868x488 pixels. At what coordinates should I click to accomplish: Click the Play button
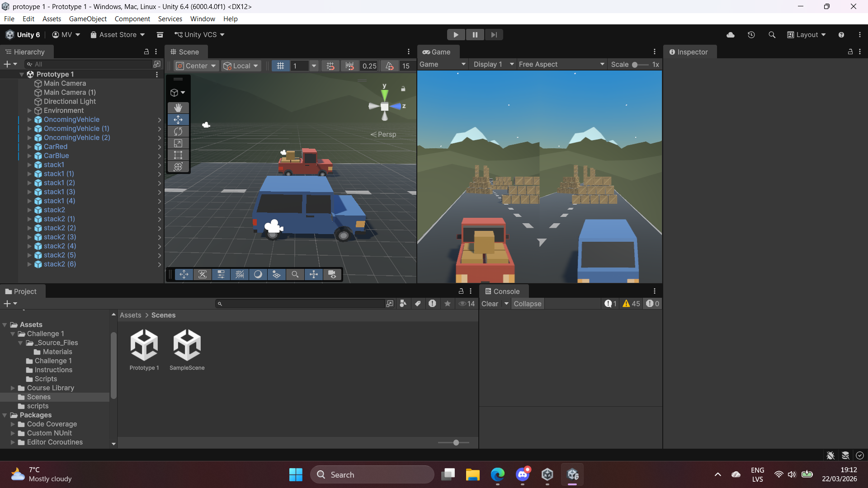pos(456,35)
